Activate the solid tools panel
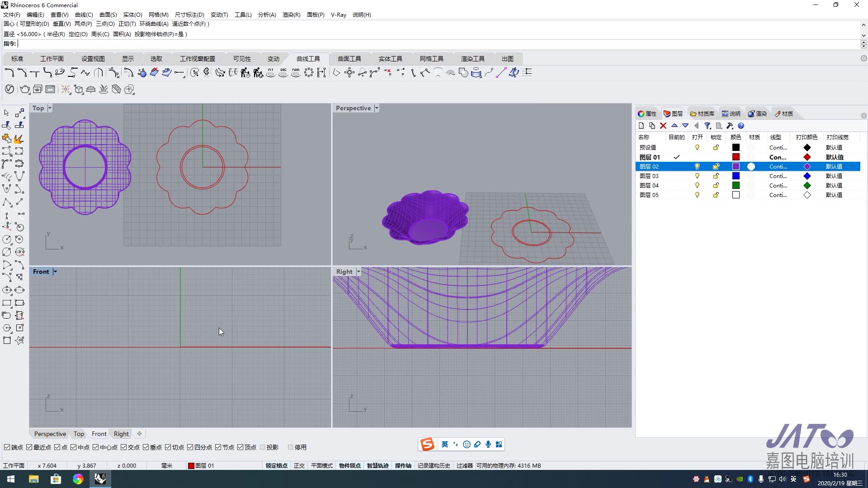 coord(391,58)
